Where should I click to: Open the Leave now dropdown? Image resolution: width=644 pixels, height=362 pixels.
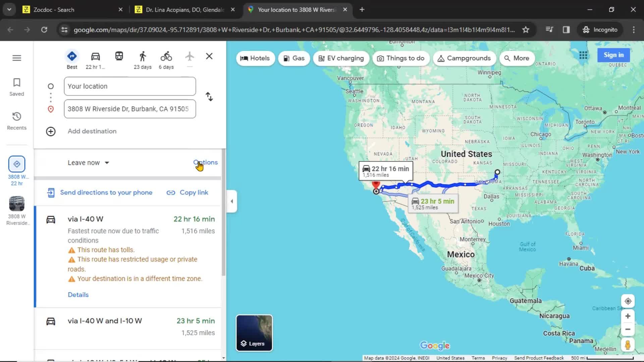[88, 162]
